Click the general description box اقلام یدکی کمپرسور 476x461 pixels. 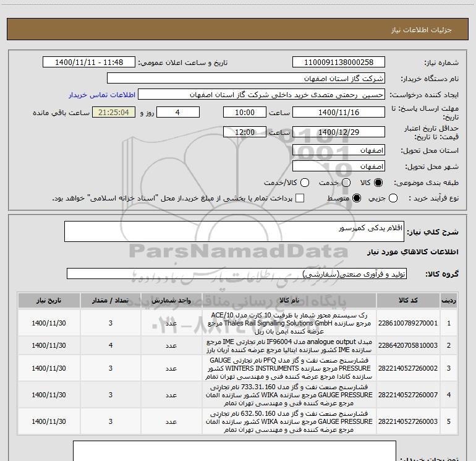234,231
